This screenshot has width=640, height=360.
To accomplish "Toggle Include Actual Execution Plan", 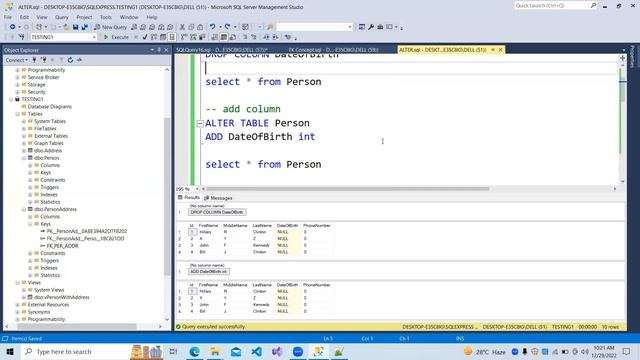I will 184,37.
